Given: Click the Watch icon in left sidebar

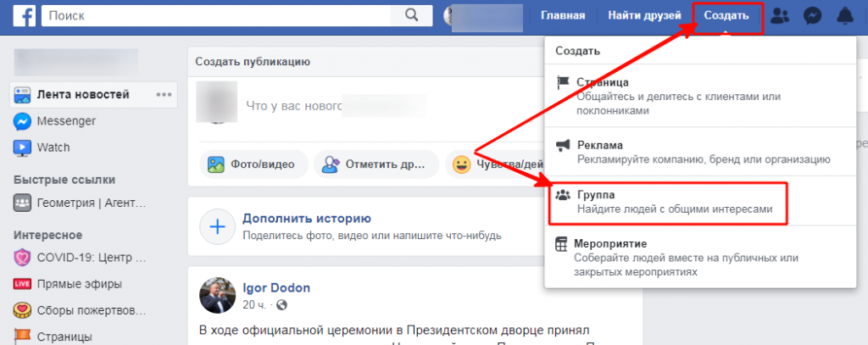Looking at the screenshot, I should 22,147.
